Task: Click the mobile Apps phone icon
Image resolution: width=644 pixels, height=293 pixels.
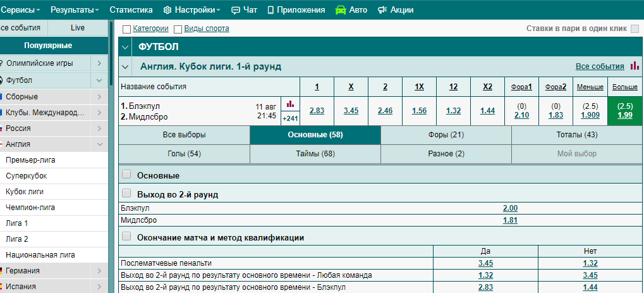Action: pos(270,10)
